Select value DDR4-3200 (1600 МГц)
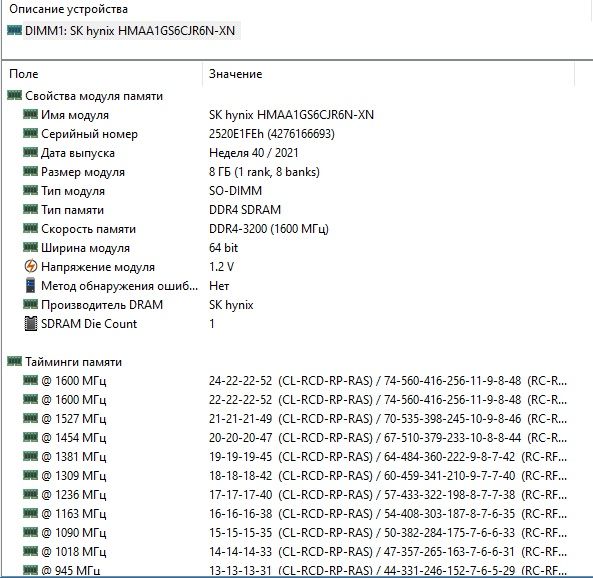This screenshot has width=593, height=578. click(269, 229)
